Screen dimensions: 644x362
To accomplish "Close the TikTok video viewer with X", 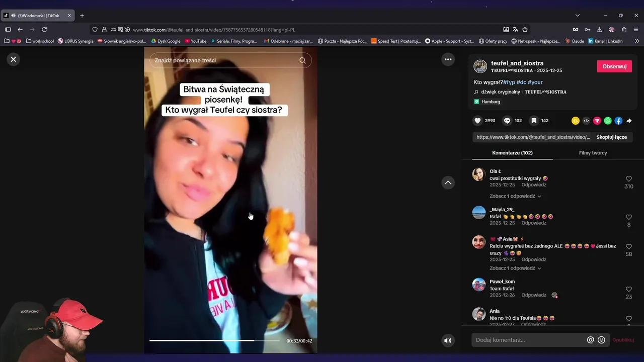I will pos(14,59).
